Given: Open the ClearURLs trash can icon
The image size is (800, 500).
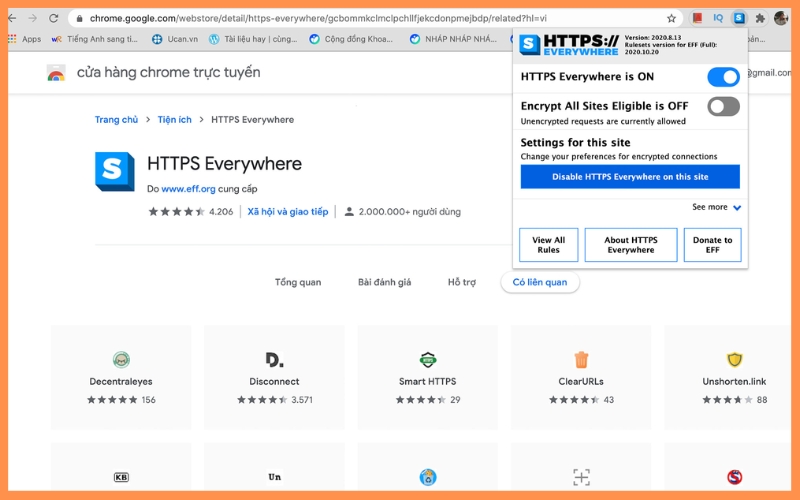Looking at the screenshot, I should 581,360.
